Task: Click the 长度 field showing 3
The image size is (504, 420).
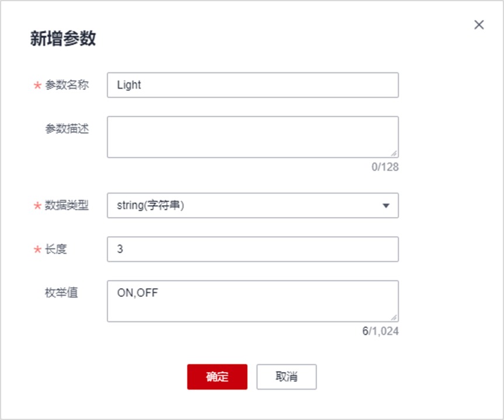Action: tap(252, 249)
